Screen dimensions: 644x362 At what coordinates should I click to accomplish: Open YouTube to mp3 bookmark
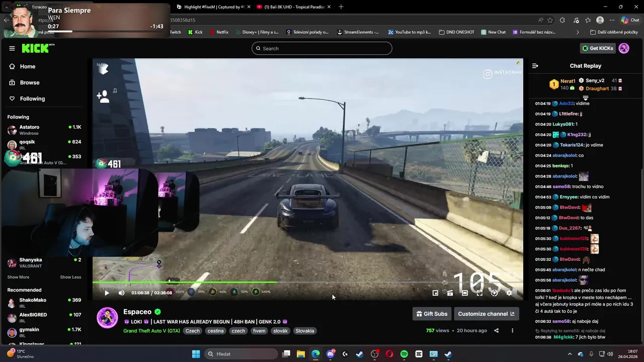coord(409,32)
